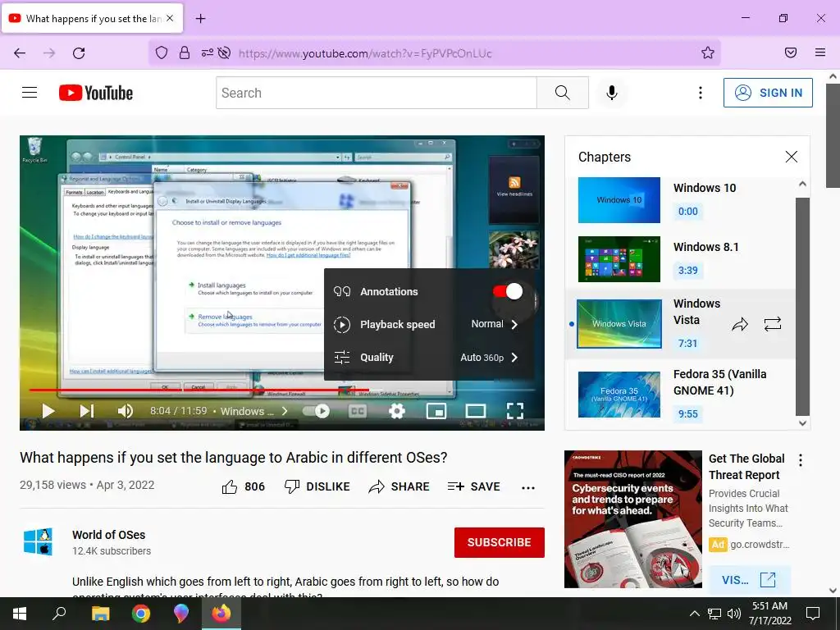Open Firefox shield tracking protection

pos(162,52)
